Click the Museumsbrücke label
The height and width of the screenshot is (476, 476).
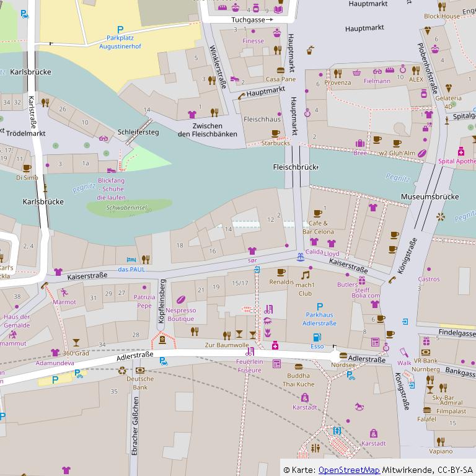click(430, 196)
